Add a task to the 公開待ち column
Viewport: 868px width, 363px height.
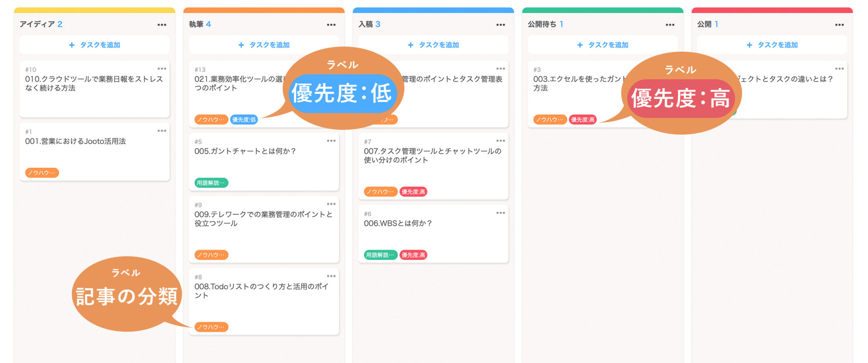[x=603, y=45]
